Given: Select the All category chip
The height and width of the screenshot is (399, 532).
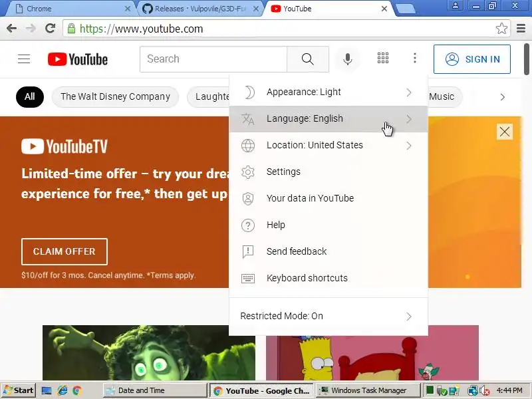Looking at the screenshot, I should coord(30,96).
